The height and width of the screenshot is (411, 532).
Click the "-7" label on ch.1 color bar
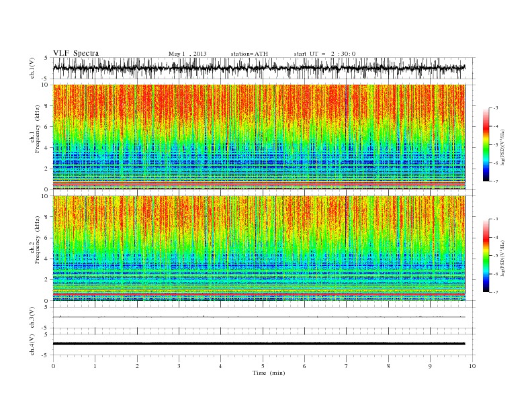[x=495, y=181]
